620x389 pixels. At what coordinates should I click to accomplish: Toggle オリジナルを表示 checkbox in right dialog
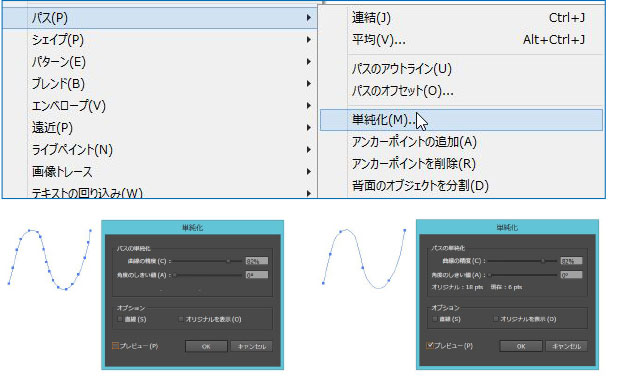pos(496,319)
